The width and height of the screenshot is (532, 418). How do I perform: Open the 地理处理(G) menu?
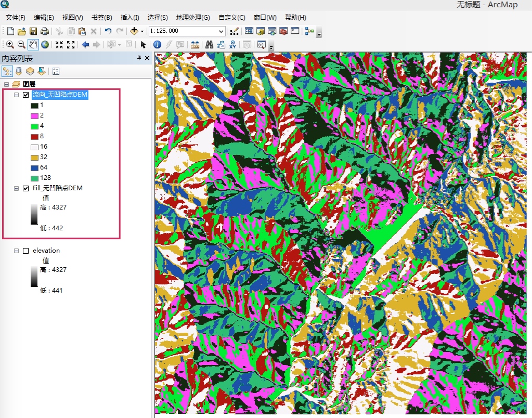tap(193, 18)
